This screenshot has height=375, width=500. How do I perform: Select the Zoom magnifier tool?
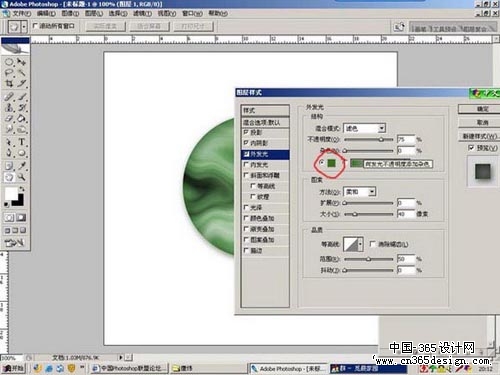tap(22, 177)
